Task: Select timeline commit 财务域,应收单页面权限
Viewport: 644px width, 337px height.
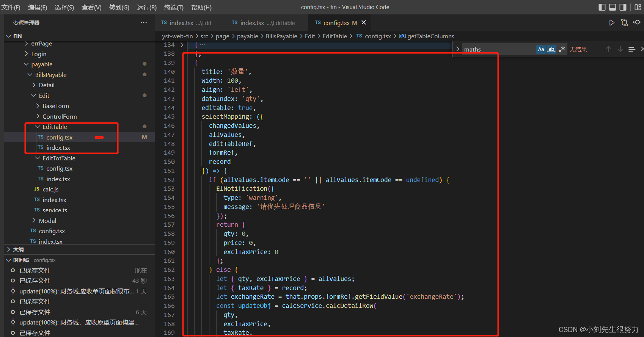Action: pyautogui.click(x=79, y=291)
